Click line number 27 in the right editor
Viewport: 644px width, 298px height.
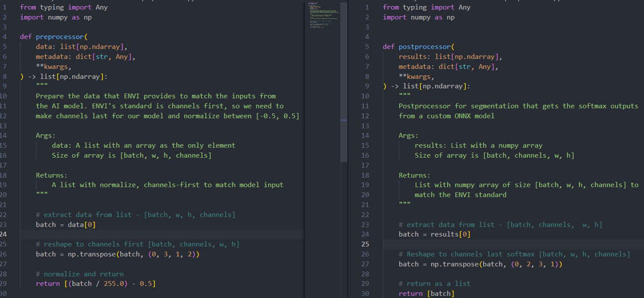365,264
